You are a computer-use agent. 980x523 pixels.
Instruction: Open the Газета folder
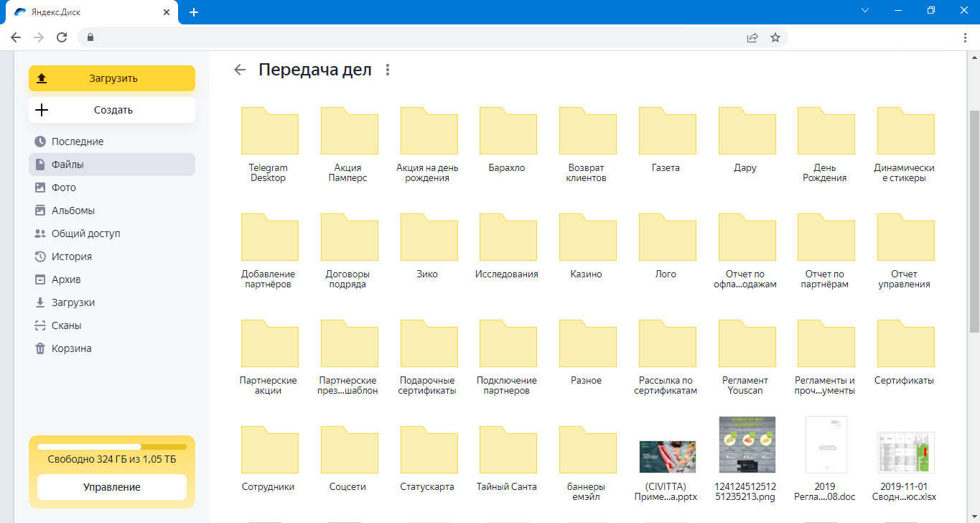(667, 131)
